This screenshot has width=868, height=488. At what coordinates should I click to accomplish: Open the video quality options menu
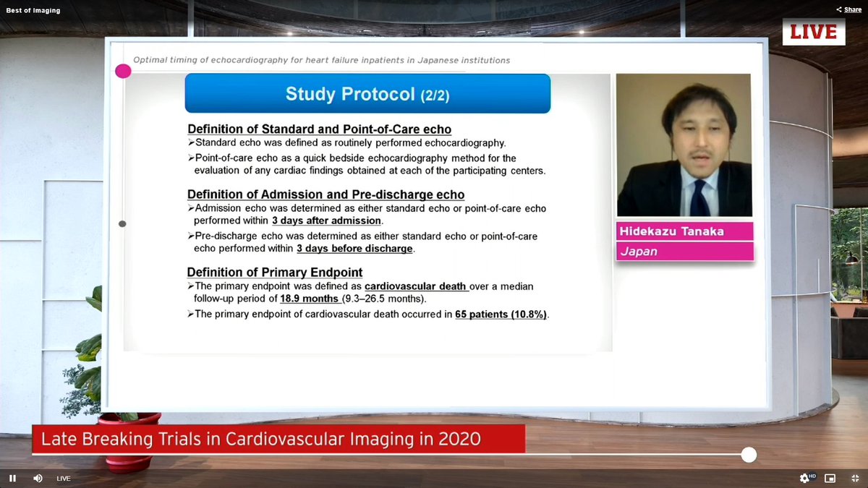[x=804, y=479]
